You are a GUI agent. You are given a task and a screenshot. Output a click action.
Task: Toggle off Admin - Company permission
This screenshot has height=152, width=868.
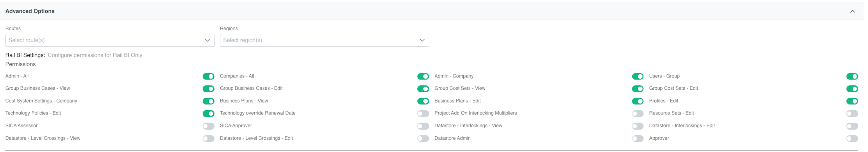637,76
